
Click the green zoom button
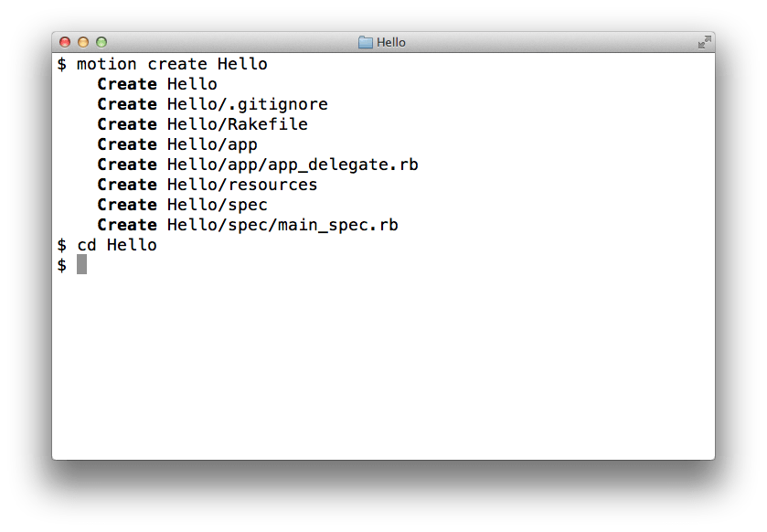(x=101, y=42)
